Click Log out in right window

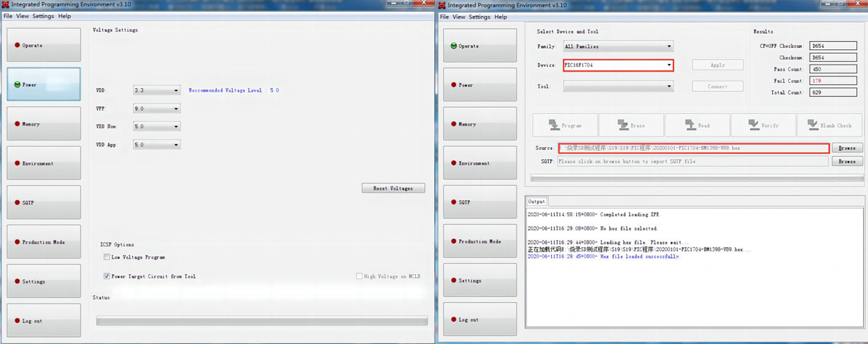(480, 320)
